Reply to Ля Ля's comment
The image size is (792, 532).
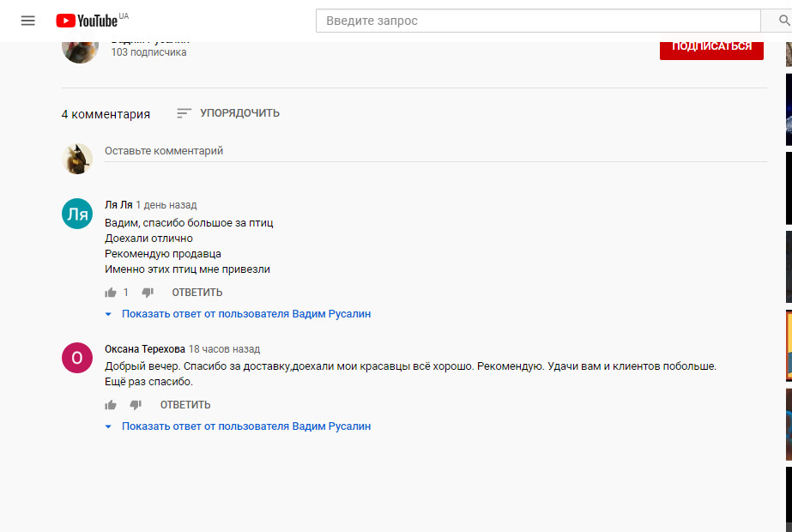point(196,293)
